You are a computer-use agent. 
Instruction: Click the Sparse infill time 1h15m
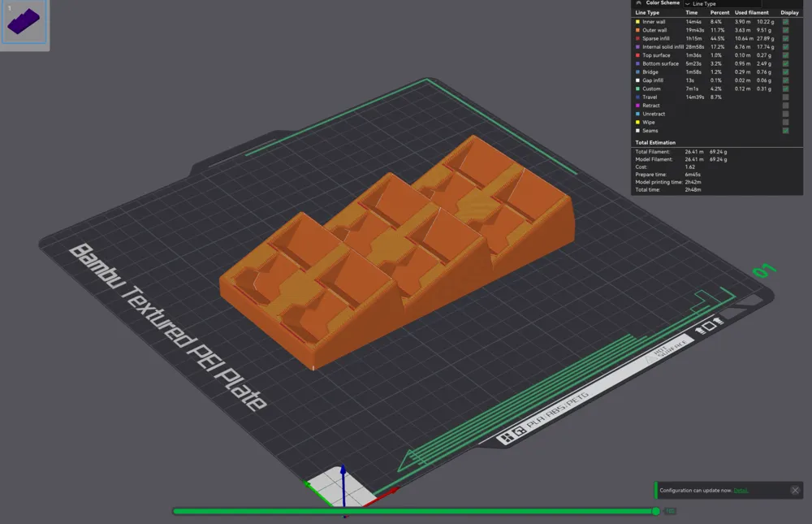[693, 38]
